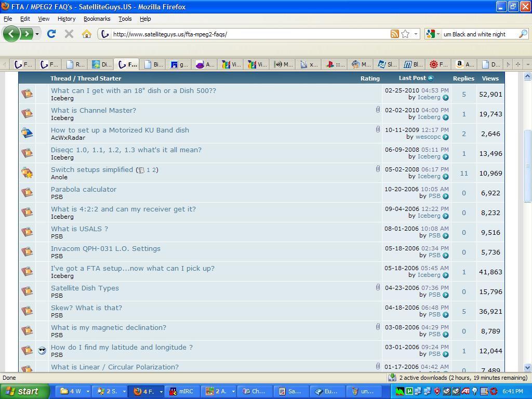Open the address bar history dropdown arrow
This screenshot has height=399, width=532.
[x=416, y=34]
